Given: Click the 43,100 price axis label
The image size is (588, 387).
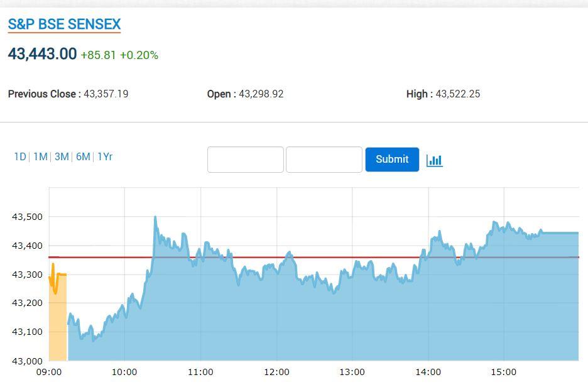Looking at the screenshot, I should coord(27,332).
